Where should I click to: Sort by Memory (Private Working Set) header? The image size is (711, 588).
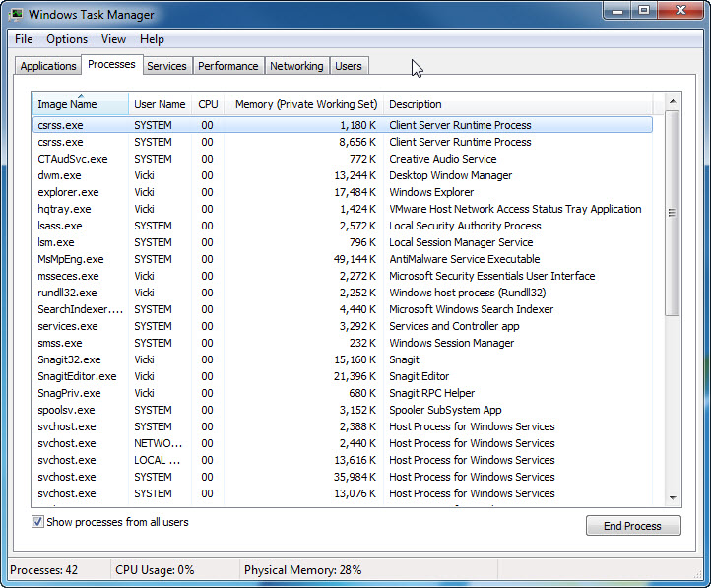coord(304,104)
